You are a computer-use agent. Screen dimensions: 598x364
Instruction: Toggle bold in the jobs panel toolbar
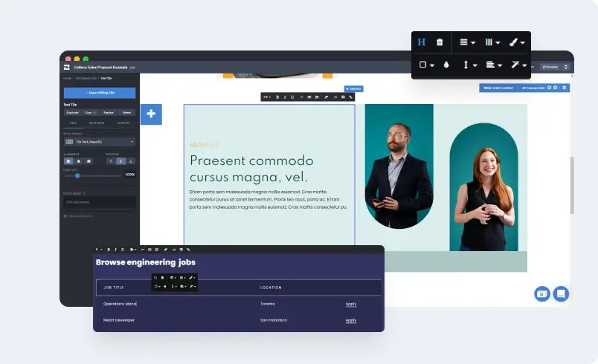(109, 250)
